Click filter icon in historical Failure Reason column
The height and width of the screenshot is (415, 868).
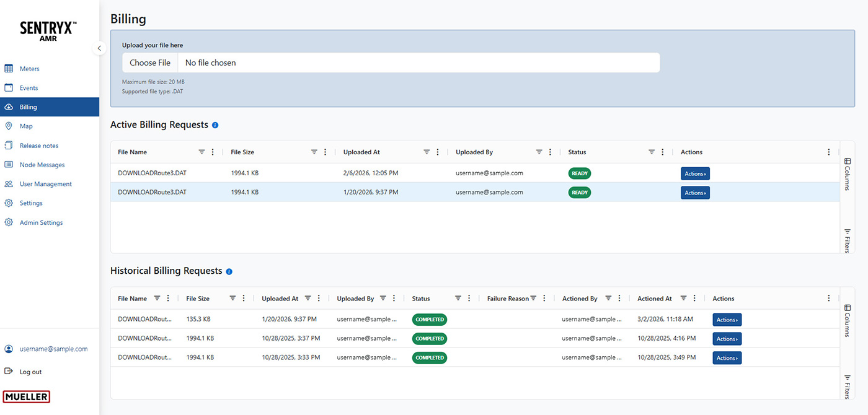pos(533,299)
